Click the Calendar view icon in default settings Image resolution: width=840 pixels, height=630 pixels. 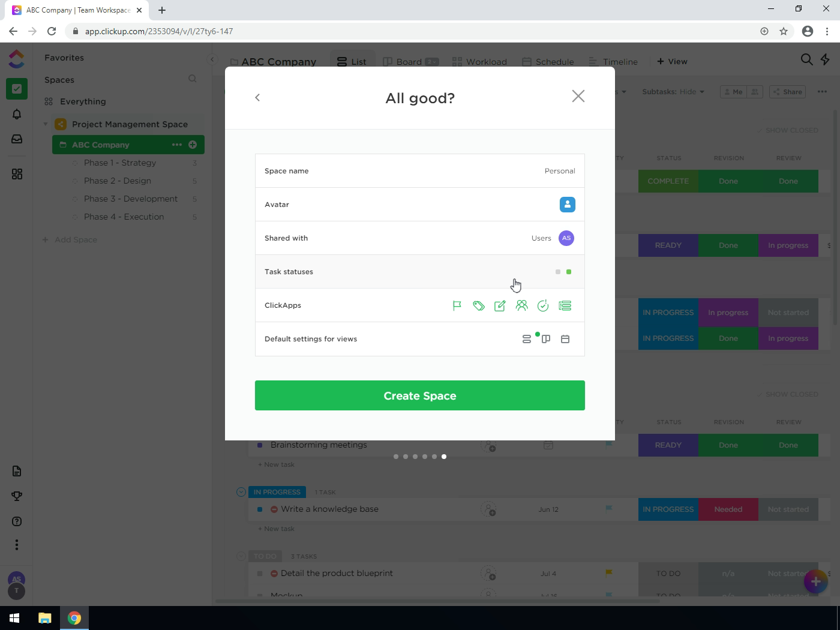tap(565, 339)
